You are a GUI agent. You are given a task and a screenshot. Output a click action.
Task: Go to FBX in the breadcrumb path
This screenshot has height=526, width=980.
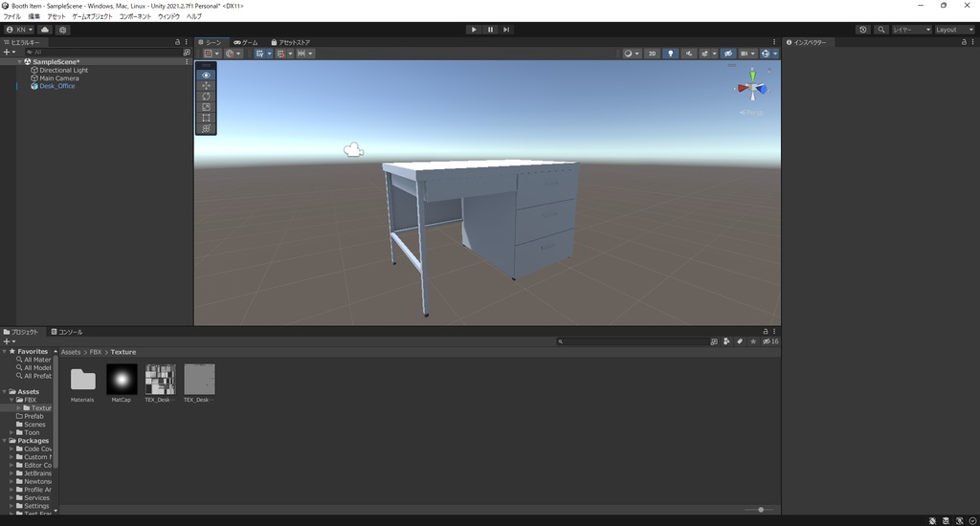point(95,352)
